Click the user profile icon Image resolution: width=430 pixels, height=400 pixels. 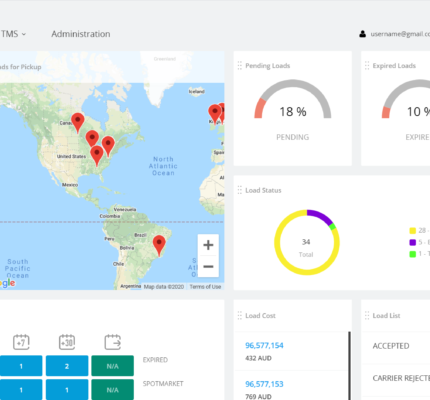point(362,34)
